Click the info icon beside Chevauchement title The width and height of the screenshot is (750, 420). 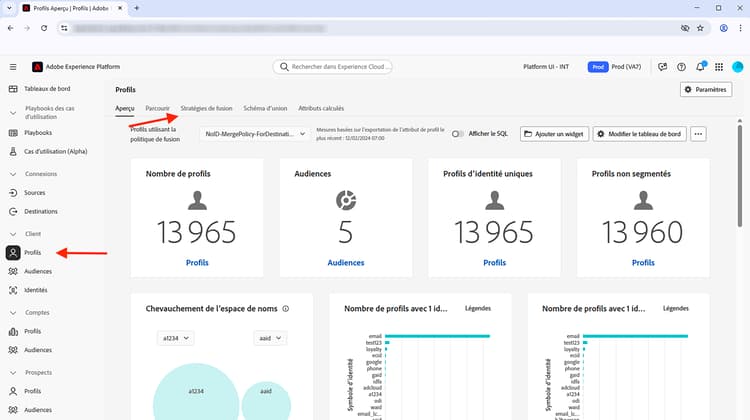(x=286, y=309)
